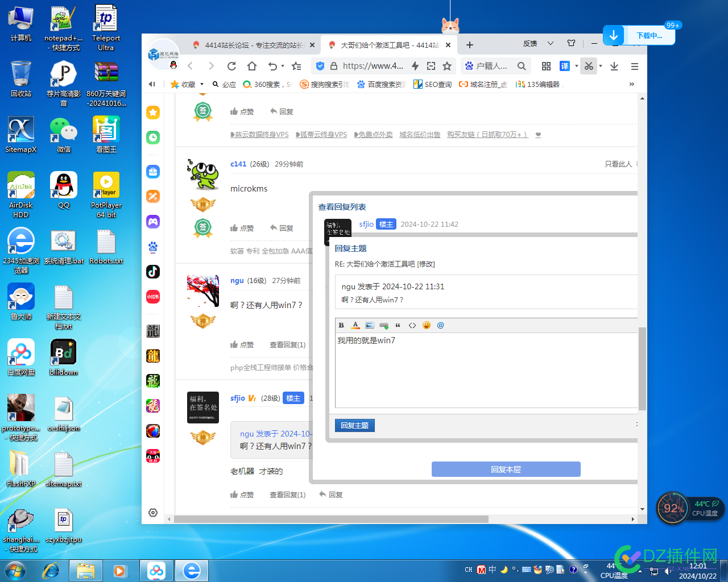Click 点赞 under c141's post
This screenshot has height=582, width=728.
tap(242, 228)
